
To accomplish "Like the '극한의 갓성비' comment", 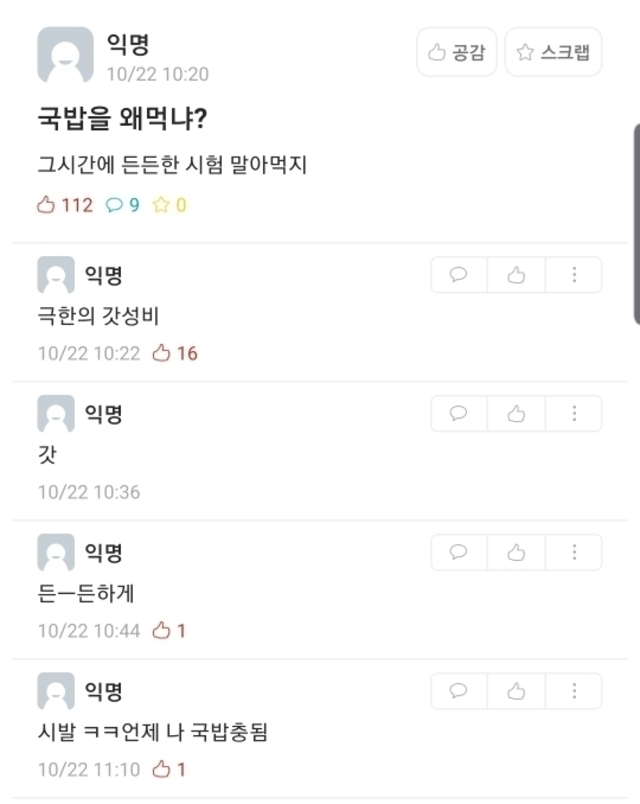I will [516, 275].
